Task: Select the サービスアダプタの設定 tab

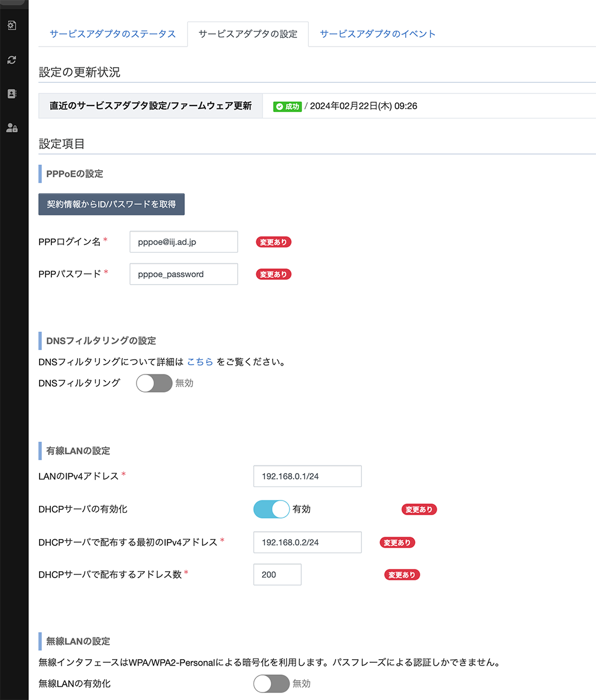Action: (248, 34)
